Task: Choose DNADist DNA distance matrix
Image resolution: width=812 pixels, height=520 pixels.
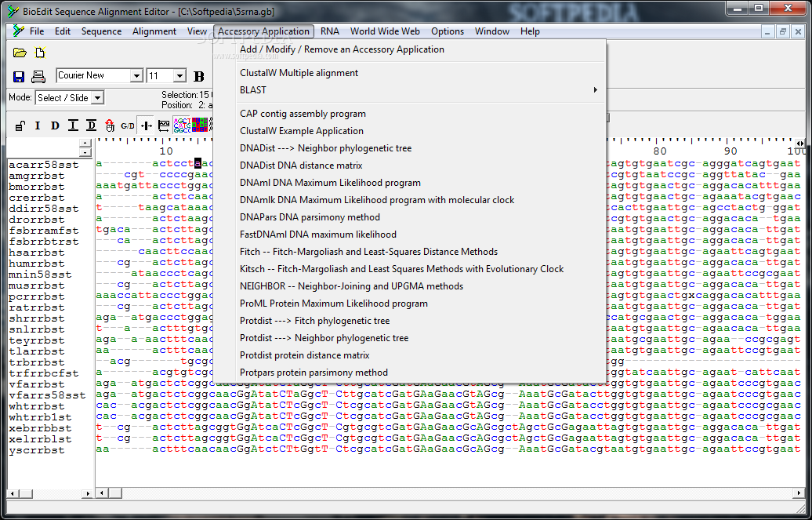Action: [x=409, y=165]
